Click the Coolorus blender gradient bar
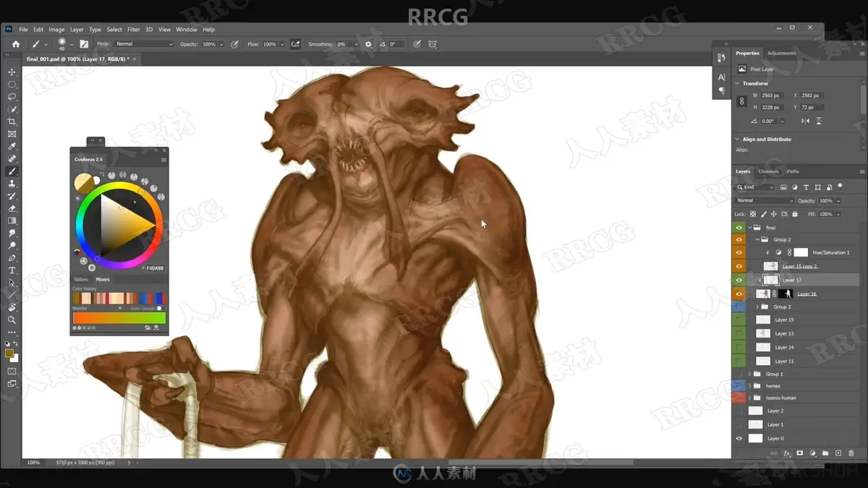The image size is (868, 488). click(119, 318)
